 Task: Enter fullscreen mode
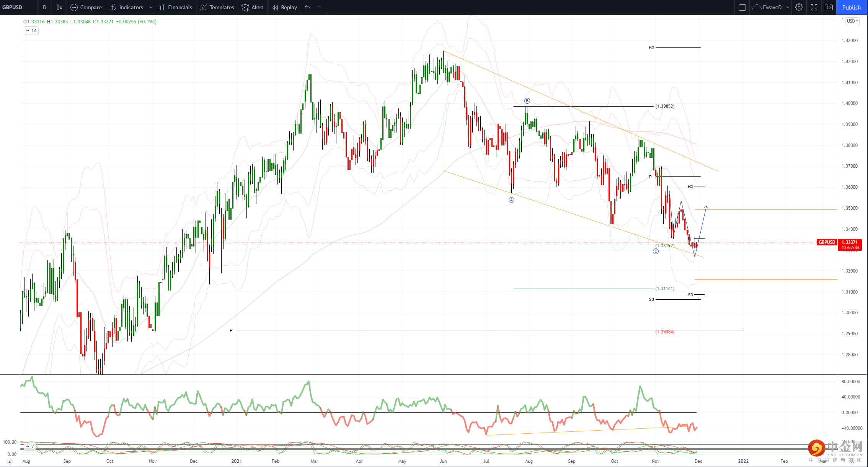pyautogui.click(x=814, y=7)
